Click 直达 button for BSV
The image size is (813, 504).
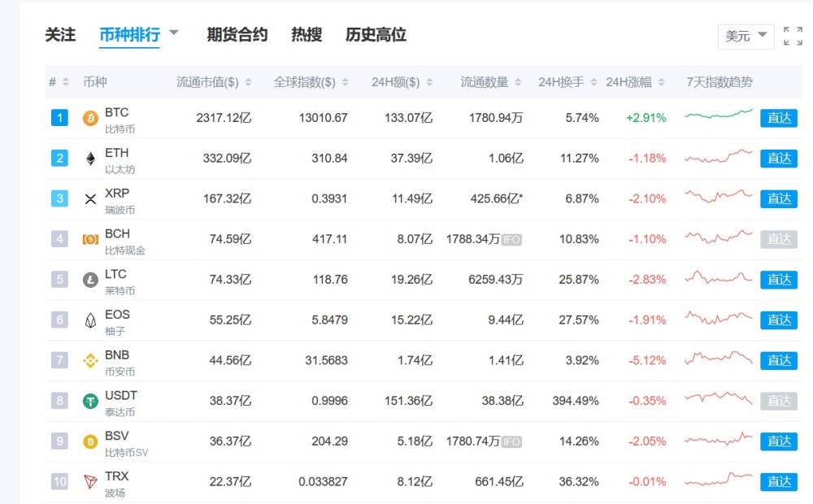click(779, 441)
